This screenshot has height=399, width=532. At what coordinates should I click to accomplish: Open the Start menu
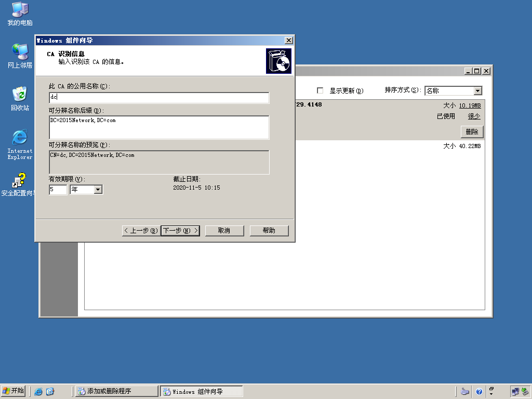click(14, 391)
